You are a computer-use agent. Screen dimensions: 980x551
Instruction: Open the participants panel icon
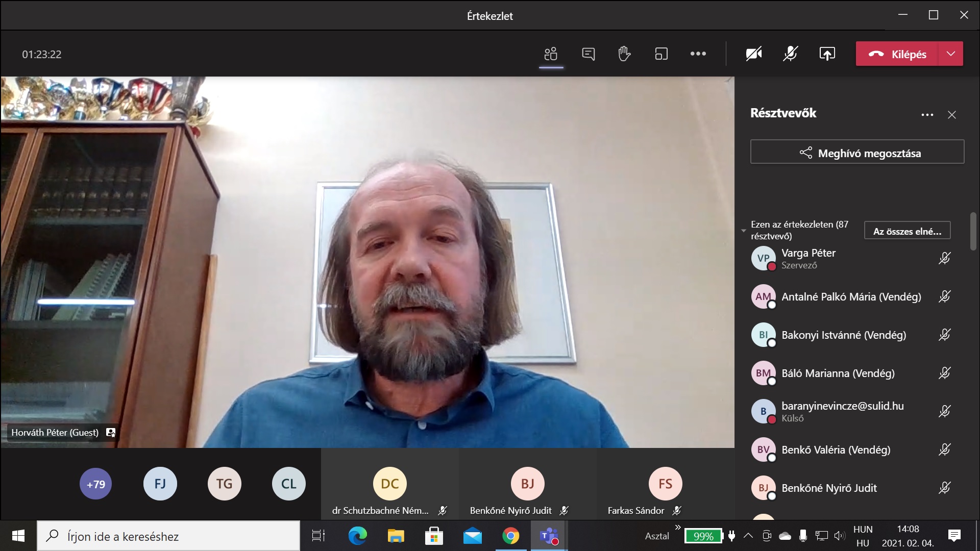pyautogui.click(x=551, y=54)
